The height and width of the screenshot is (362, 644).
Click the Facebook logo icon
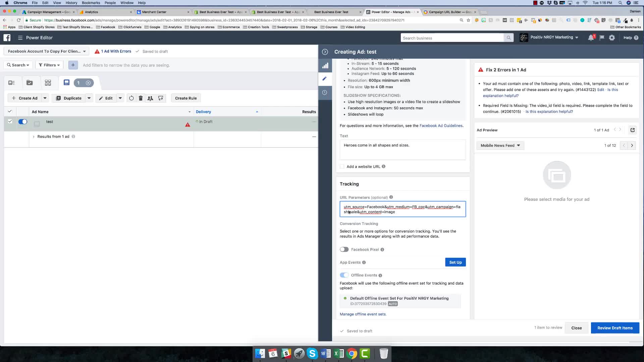coord(7,38)
